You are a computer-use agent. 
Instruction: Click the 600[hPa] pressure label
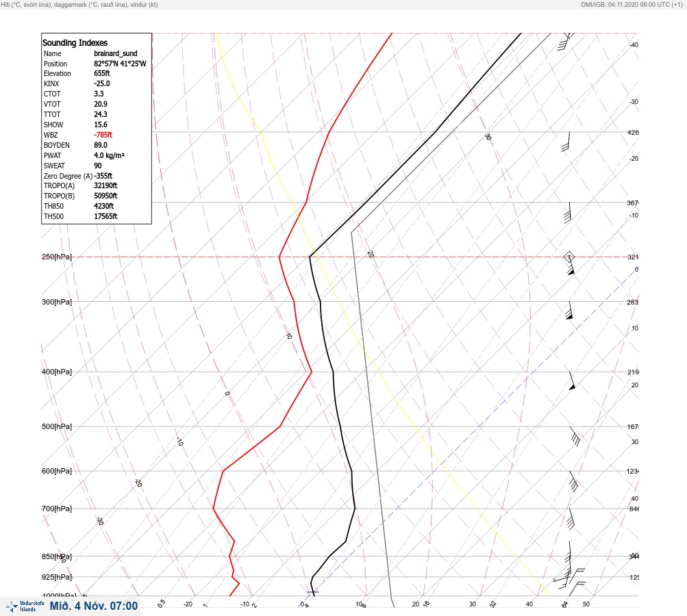tap(57, 471)
